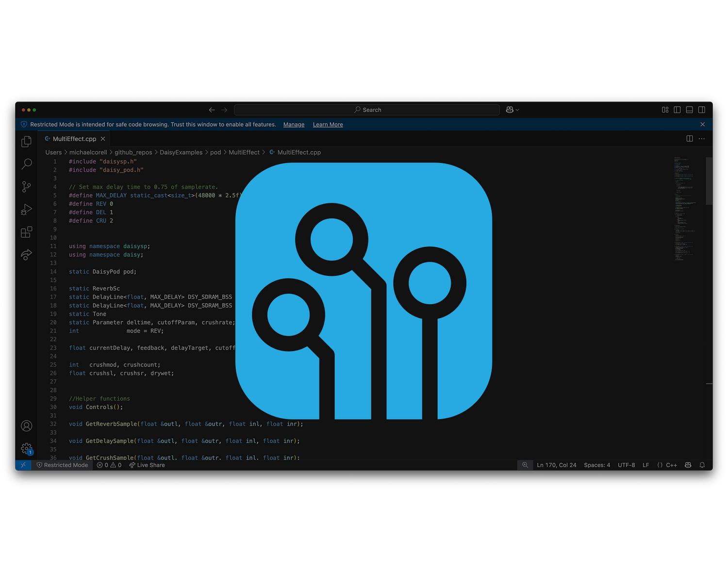Click the Learn More link
This screenshot has height=582, width=728.
point(328,125)
